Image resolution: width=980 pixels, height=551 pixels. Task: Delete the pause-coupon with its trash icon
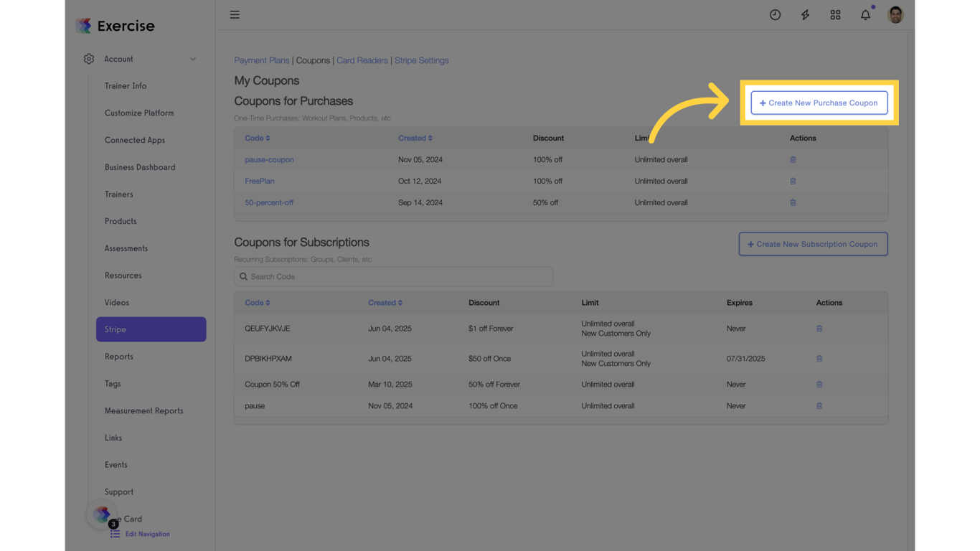(x=793, y=159)
